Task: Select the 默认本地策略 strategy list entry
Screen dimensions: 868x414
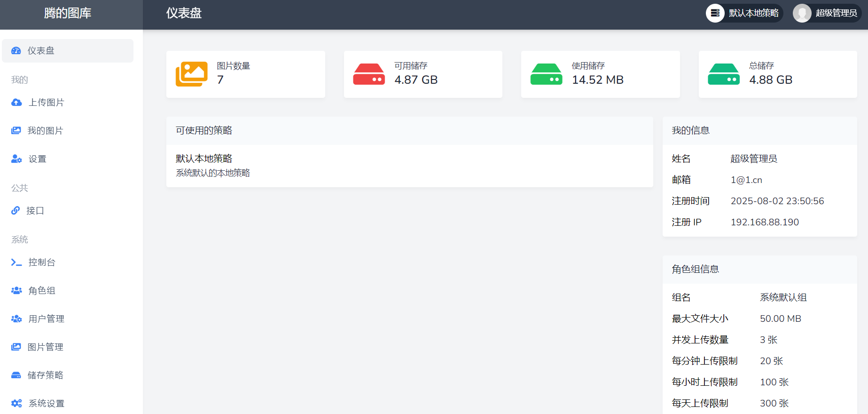Action: [204, 159]
